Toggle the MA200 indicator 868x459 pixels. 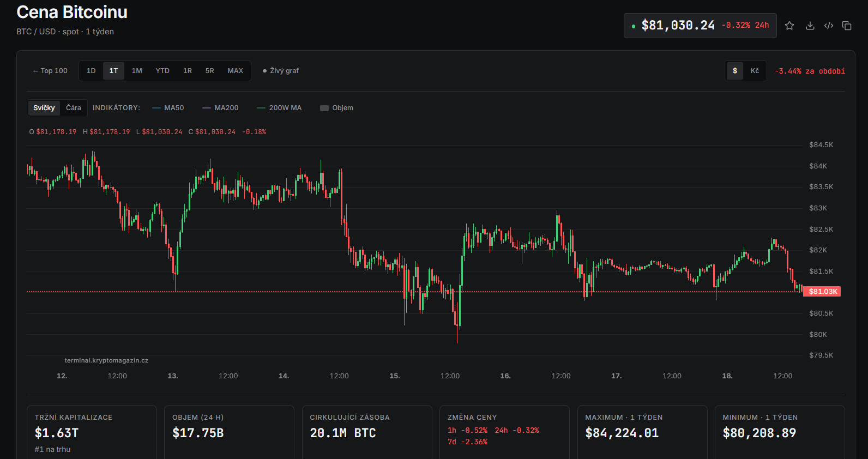pos(220,108)
